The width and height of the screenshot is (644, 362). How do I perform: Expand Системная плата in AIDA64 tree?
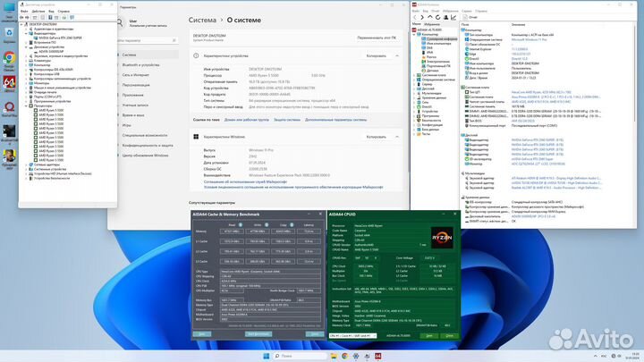coord(414,75)
